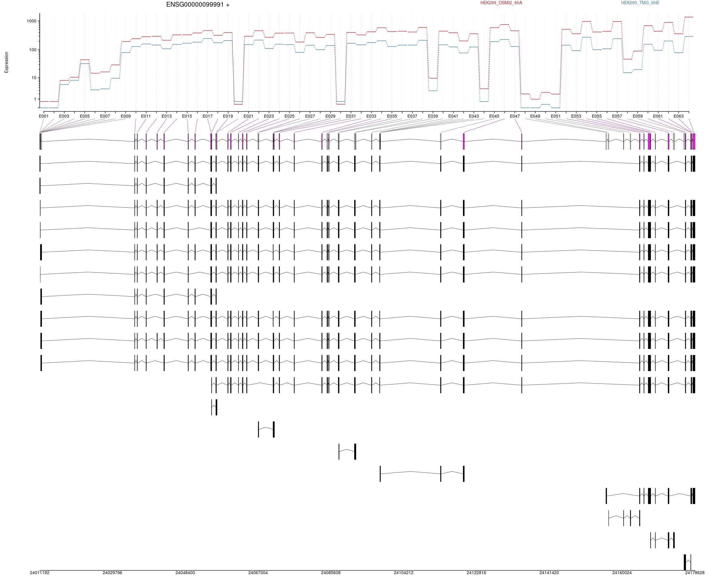
Task: Select exon label E027
Action: pyautogui.click(x=310, y=116)
